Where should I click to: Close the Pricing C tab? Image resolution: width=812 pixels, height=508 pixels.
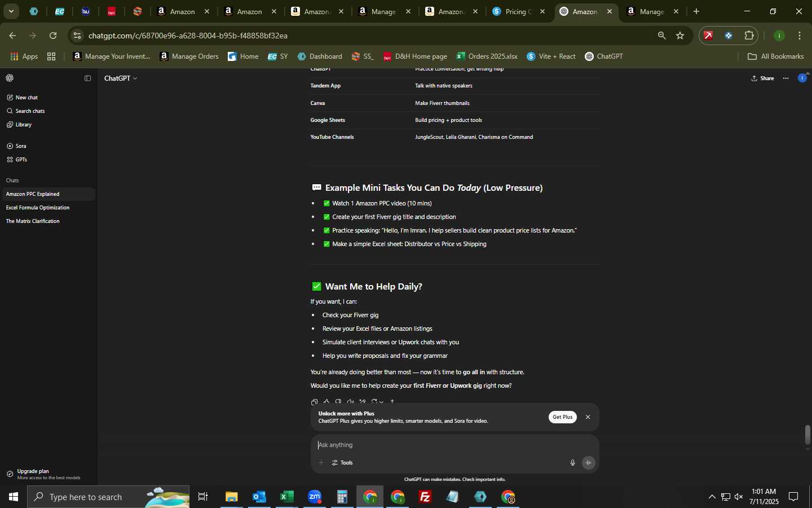542,11
